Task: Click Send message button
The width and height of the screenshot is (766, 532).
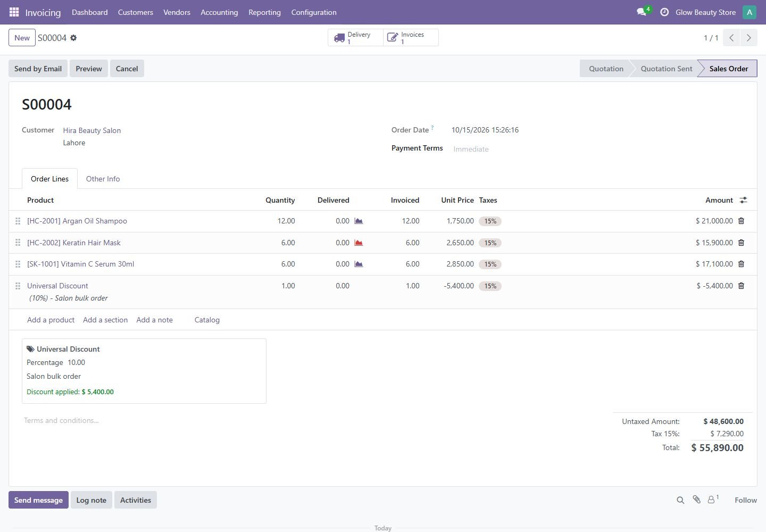Action: point(38,500)
